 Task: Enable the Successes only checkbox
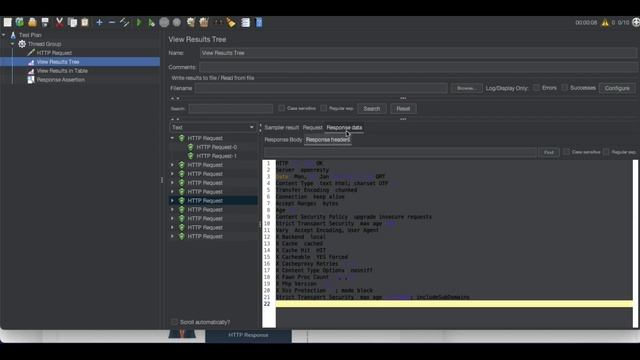(564, 88)
